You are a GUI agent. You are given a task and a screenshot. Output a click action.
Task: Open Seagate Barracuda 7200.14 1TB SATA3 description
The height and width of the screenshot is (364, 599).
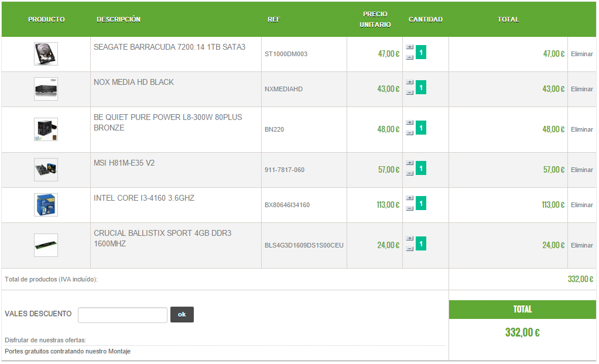(x=170, y=47)
